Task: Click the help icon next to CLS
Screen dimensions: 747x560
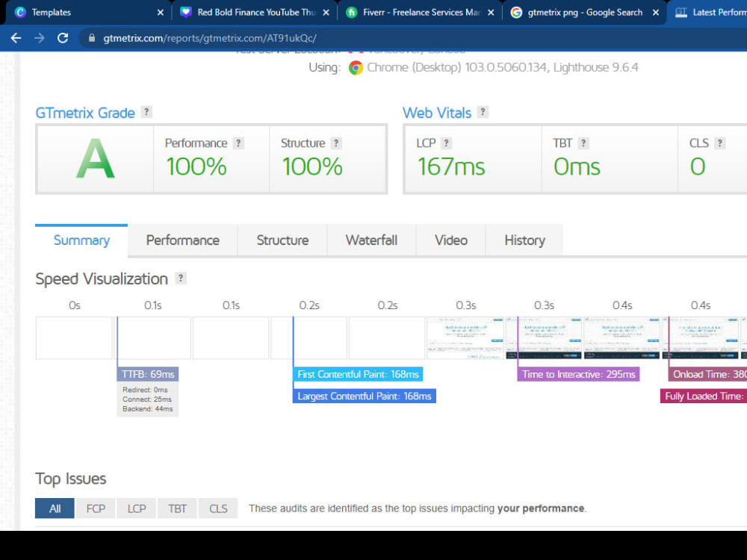Action: click(x=720, y=143)
